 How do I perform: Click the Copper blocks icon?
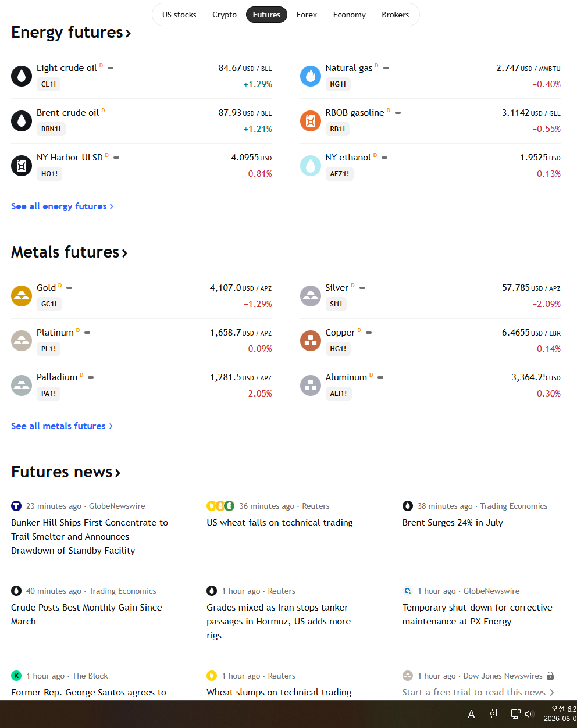point(311,341)
